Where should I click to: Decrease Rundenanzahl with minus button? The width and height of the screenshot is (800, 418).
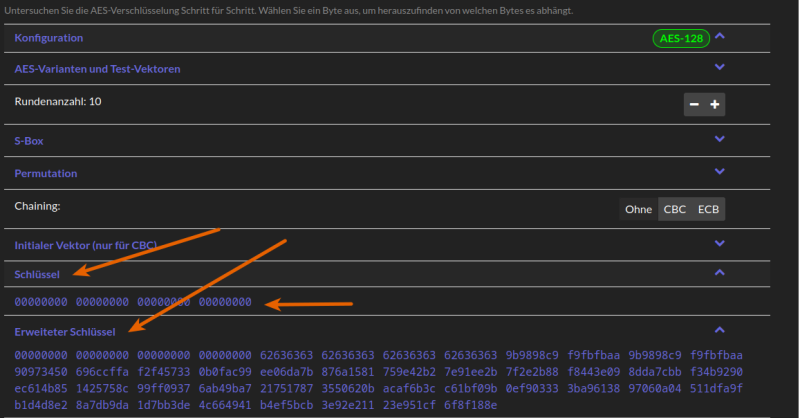tap(694, 104)
